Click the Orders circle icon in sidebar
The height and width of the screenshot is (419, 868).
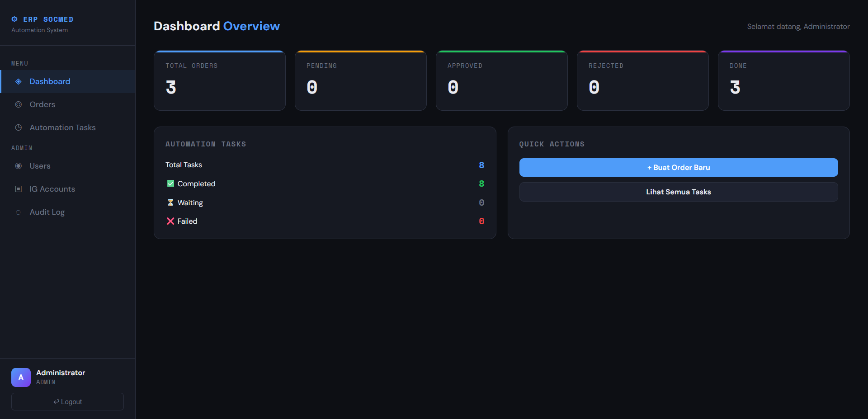(x=19, y=104)
